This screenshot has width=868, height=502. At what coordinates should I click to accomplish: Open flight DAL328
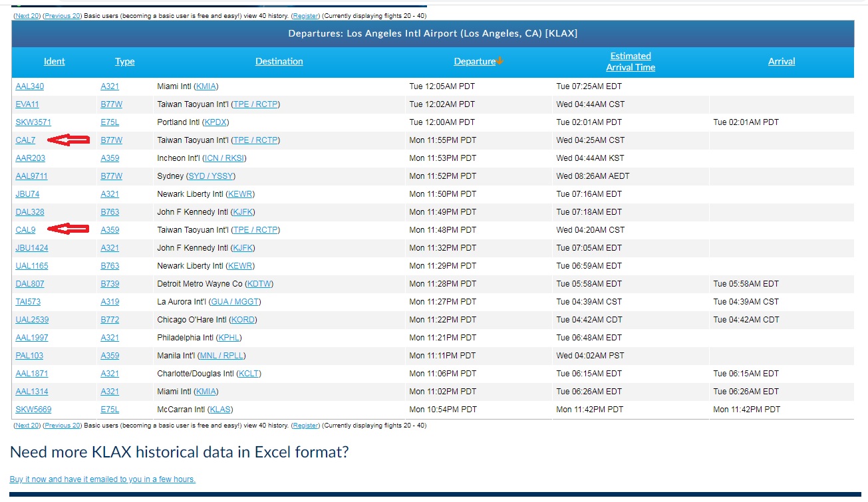(30, 212)
